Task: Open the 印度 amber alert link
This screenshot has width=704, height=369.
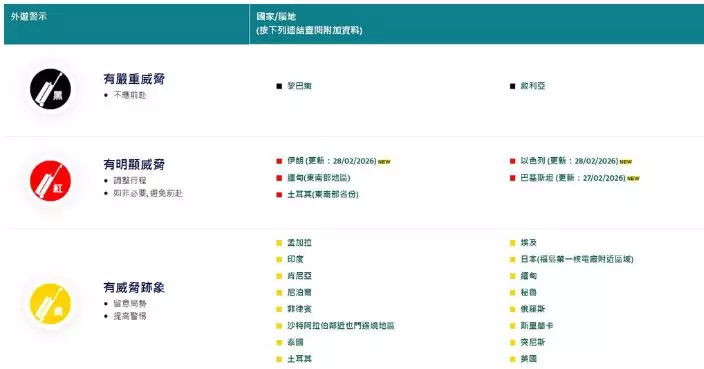Action: click(x=295, y=259)
